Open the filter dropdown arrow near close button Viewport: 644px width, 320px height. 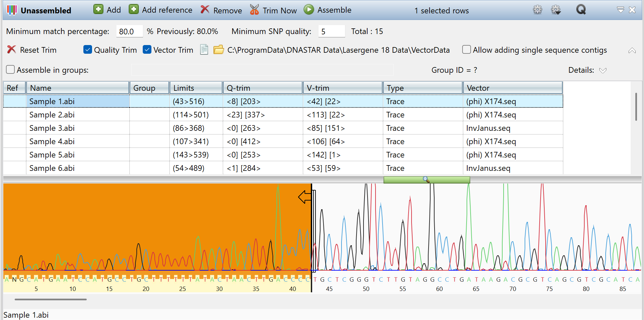pos(620,10)
